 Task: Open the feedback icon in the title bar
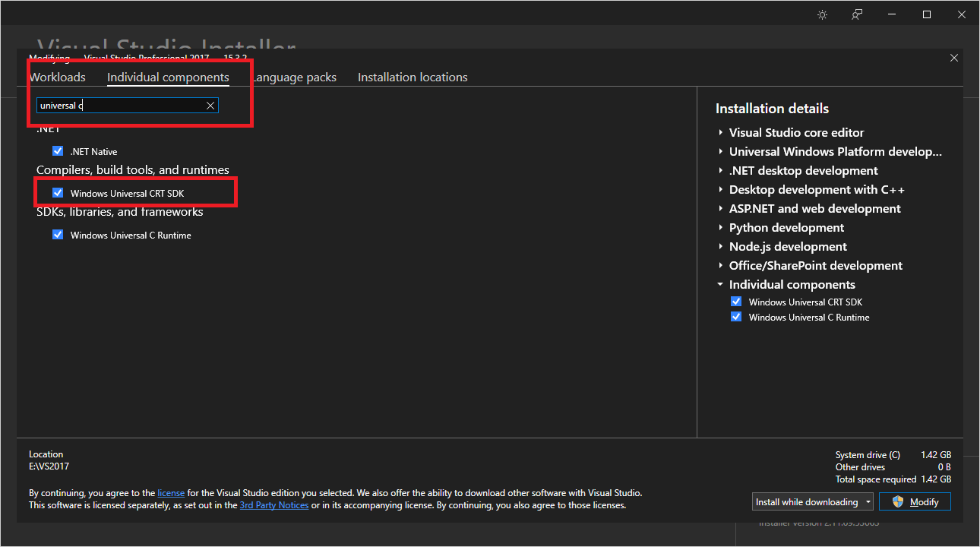pos(856,14)
